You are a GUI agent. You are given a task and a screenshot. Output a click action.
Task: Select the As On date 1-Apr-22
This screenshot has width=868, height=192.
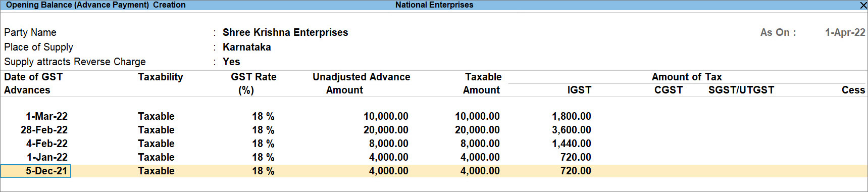click(x=845, y=32)
